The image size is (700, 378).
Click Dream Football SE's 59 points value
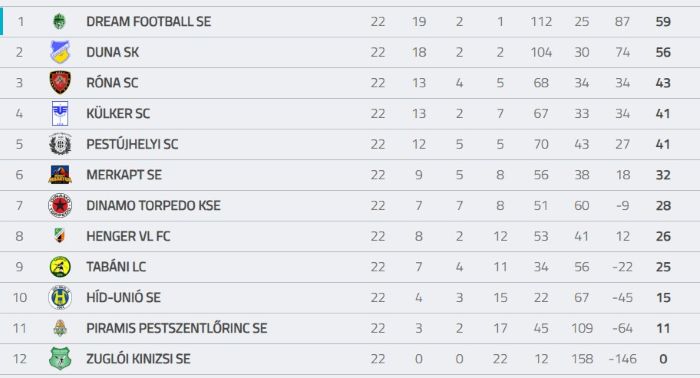pyautogui.click(x=663, y=21)
